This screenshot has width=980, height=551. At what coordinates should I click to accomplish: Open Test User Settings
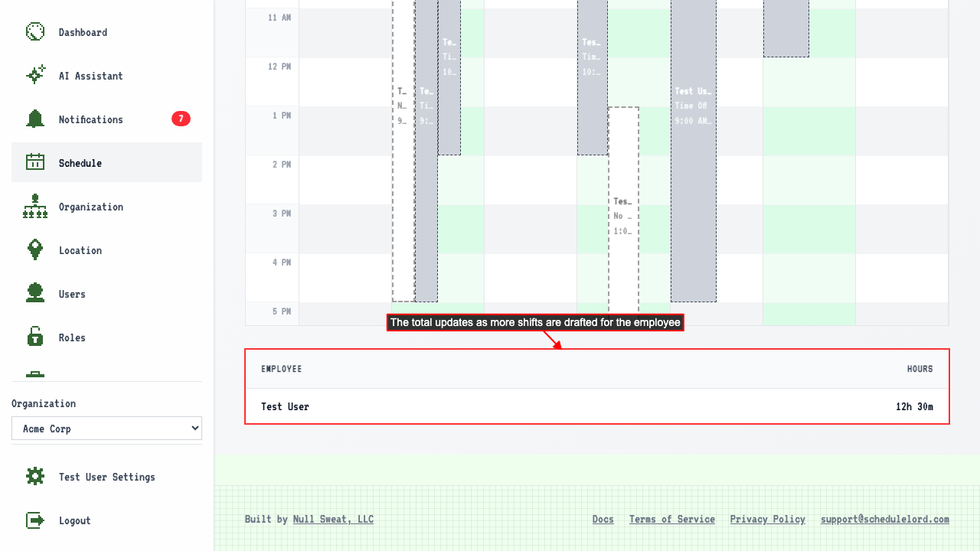(106, 477)
